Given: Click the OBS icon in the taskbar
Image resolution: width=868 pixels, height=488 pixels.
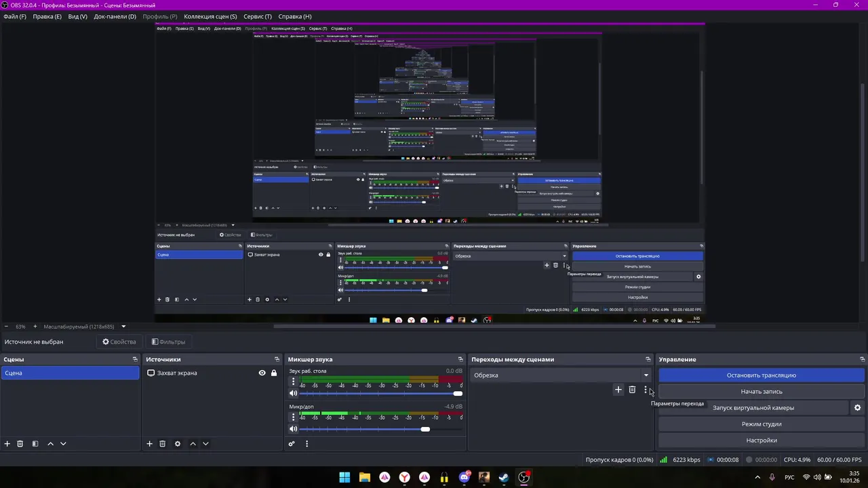Looking at the screenshot, I should pos(524,477).
